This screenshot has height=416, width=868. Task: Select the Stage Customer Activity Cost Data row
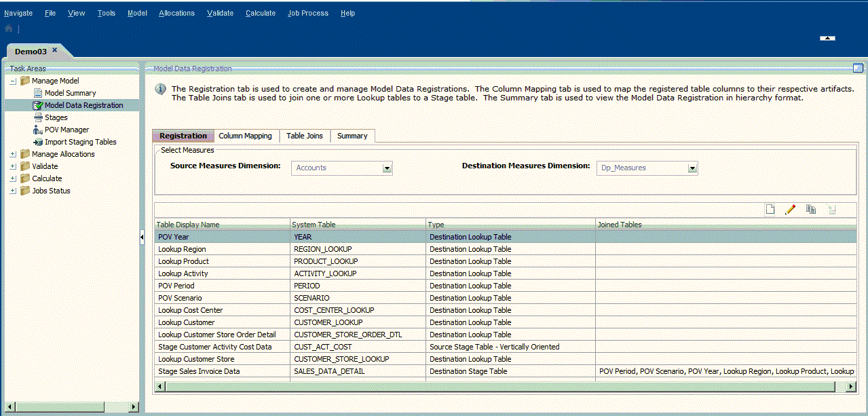pyautogui.click(x=506, y=347)
